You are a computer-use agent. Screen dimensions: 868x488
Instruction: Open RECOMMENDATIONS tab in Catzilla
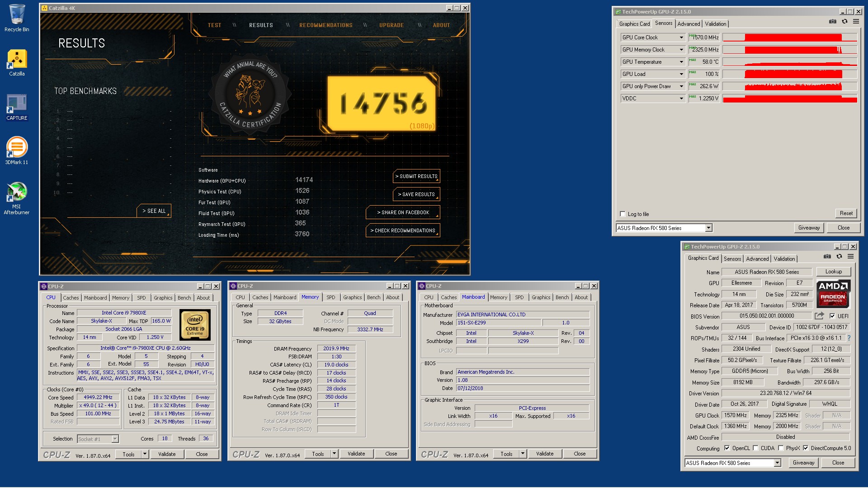[325, 25]
